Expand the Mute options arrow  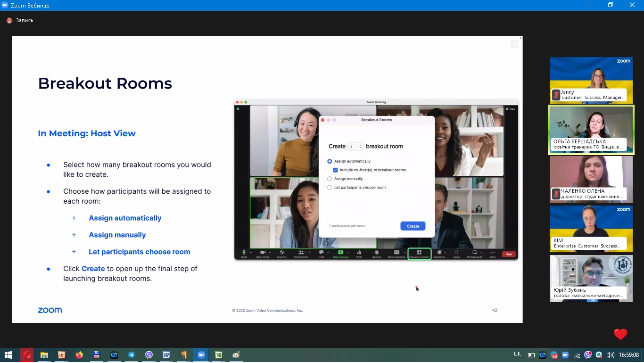click(251, 253)
